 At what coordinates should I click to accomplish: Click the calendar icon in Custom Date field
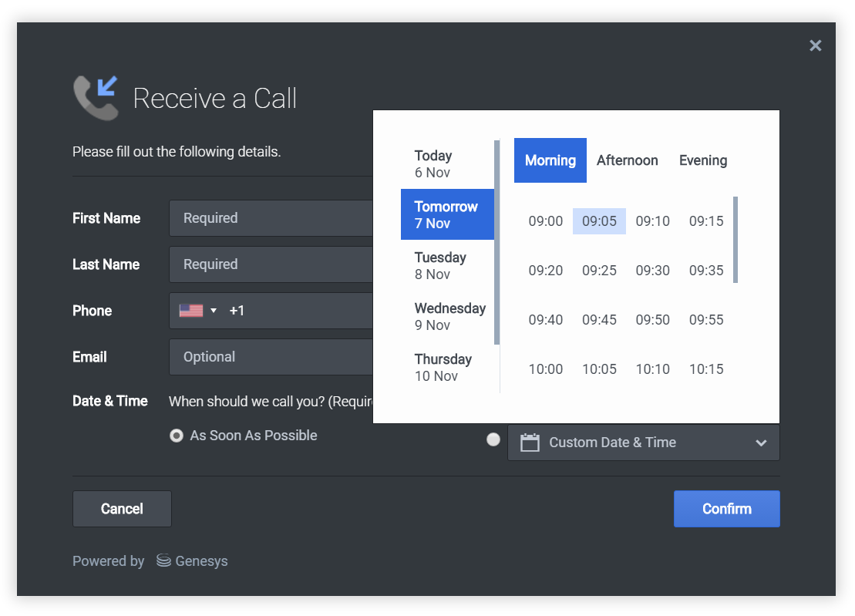coord(530,443)
